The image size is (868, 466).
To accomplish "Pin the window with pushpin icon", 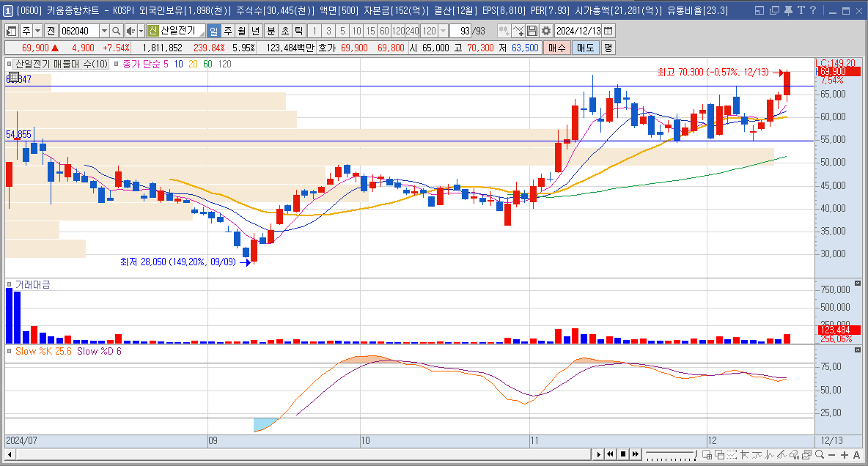I will [x=788, y=10].
